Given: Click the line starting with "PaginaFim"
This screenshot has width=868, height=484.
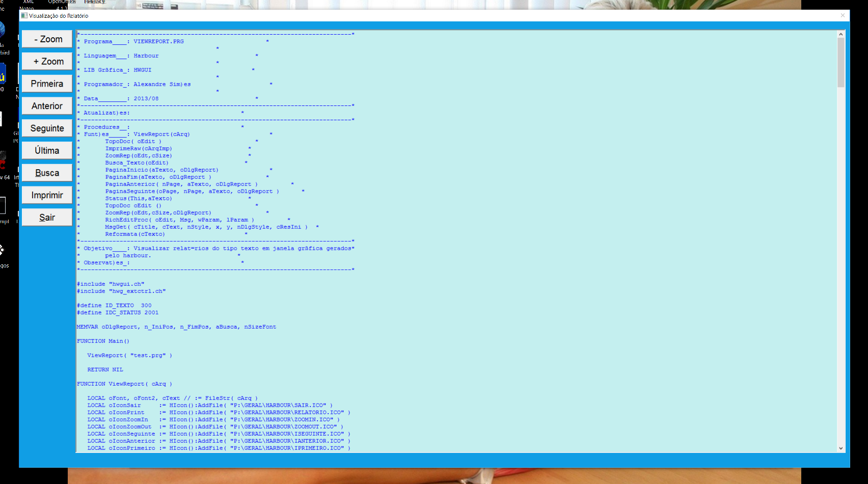Looking at the screenshot, I should coord(158,177).
